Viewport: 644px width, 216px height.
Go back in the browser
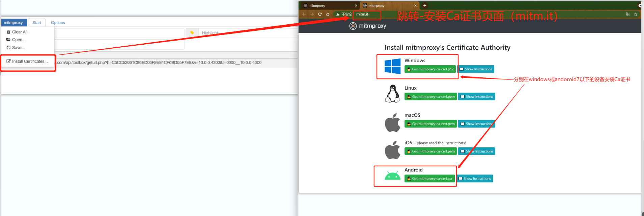click(304, 14)
